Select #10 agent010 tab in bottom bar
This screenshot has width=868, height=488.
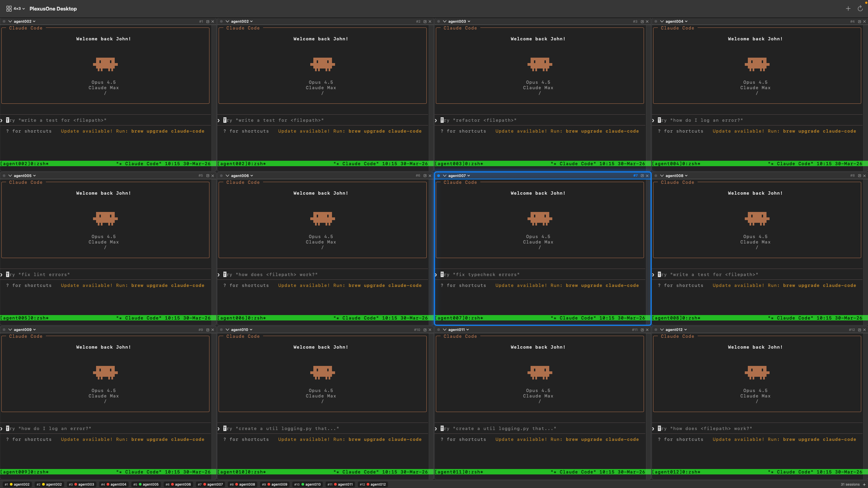click(x=308, y=484)
